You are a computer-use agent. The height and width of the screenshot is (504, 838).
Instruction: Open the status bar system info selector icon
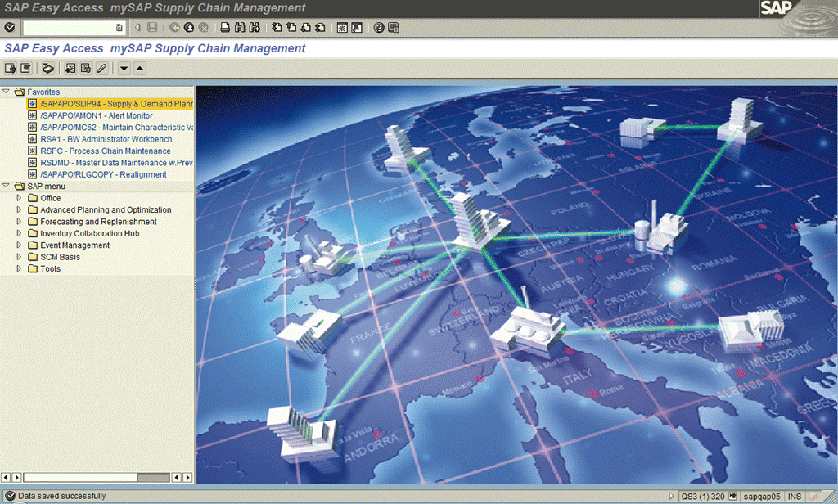[x=732, y=497]
